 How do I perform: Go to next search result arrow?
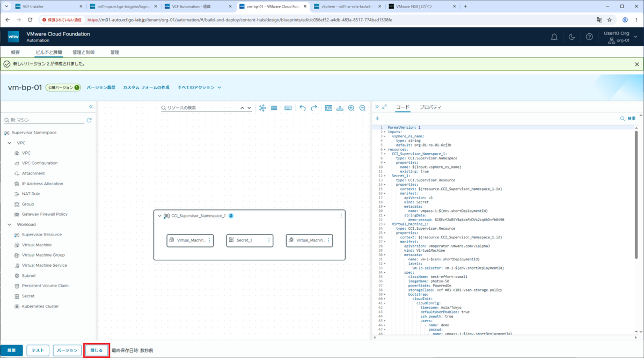pyautogui.click(x=249, y=108)
